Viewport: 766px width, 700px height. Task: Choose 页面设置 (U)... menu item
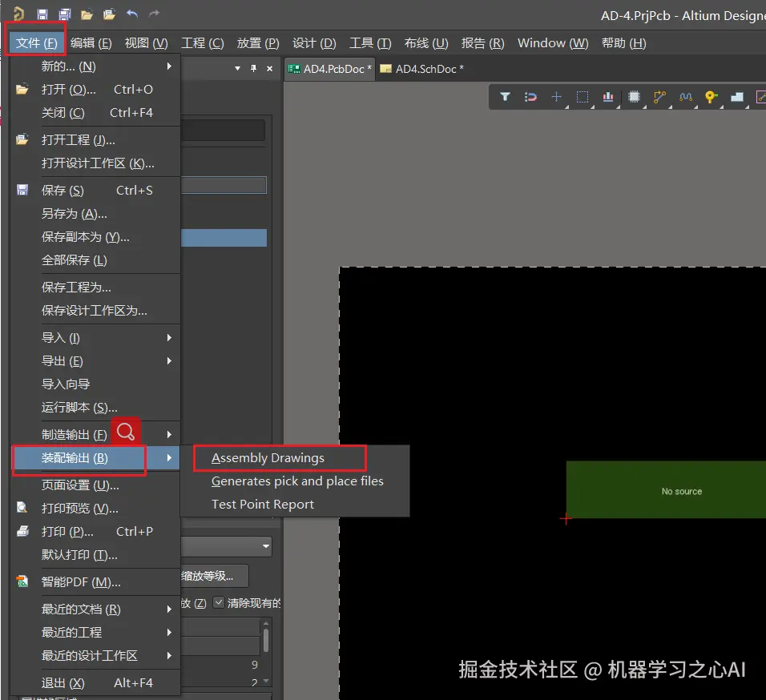click(x=96, y=485)
